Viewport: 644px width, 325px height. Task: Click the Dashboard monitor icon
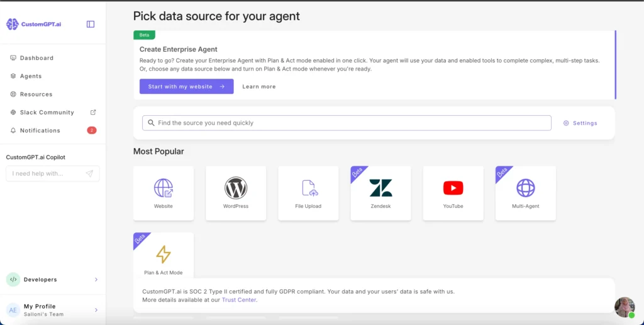(x=13, y=58)
